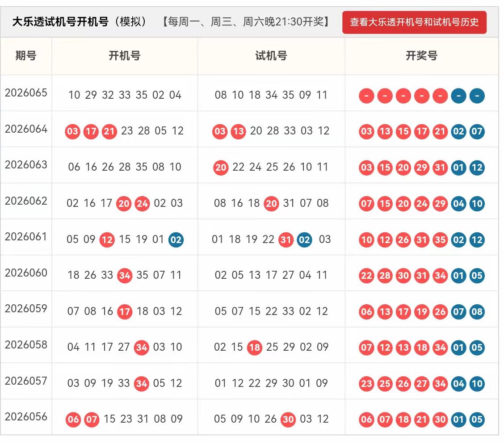Click red ball 35 in 2026061 开奖号

441,239
